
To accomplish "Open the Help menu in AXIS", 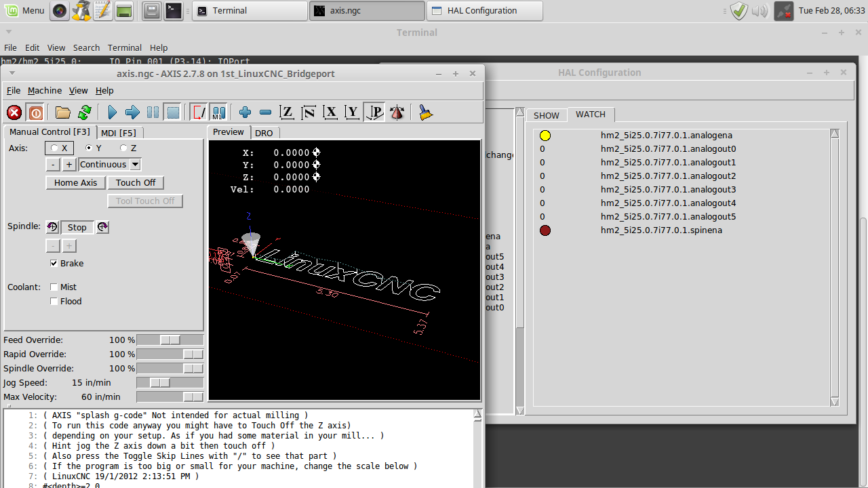I will (104, 90).
